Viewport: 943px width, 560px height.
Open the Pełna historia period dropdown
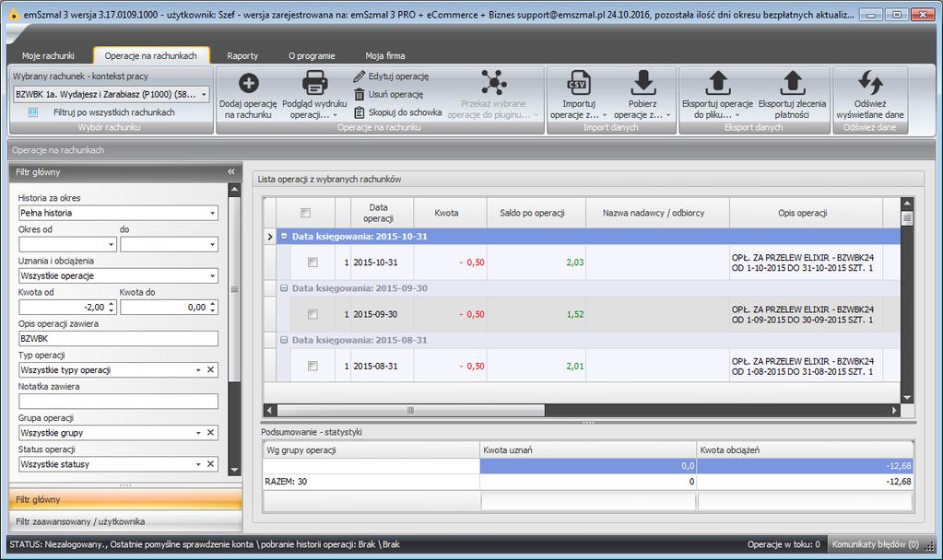(212, 213)
